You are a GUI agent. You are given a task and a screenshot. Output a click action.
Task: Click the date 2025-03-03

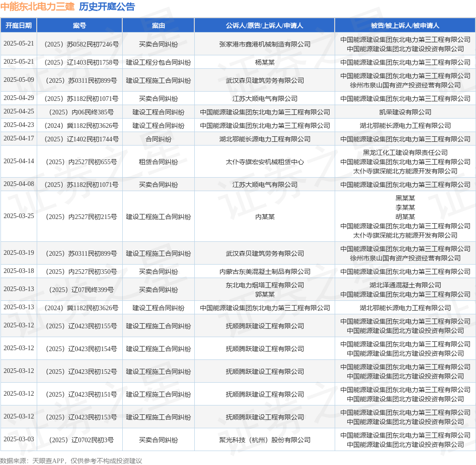(19, 439)
